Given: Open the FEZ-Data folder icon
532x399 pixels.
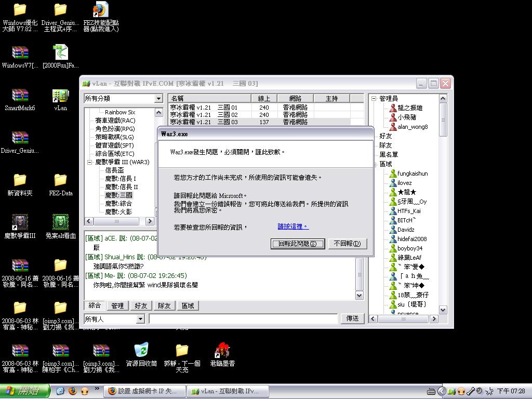Looking at the screenshot, I should point(60,180).
